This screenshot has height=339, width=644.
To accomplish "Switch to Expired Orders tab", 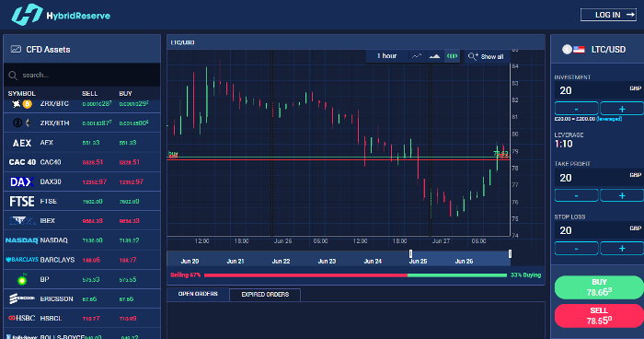I will pos(265,295).
